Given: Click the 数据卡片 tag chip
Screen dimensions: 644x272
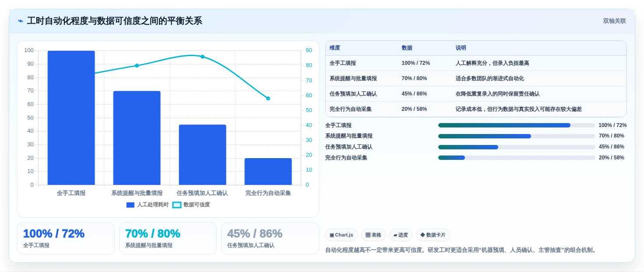Looking at the screenshot, I should pos(433,235).
